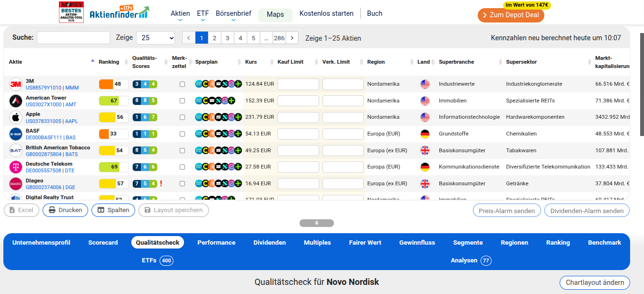Tick Merkzettel checkbox for Diageo
This screenshot has width=644, height=294.
182,183
